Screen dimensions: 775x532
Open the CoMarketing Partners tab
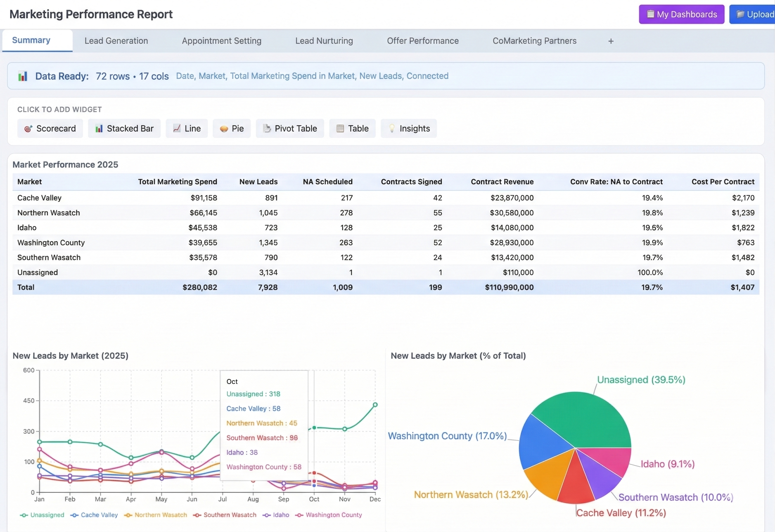point(535,41)
